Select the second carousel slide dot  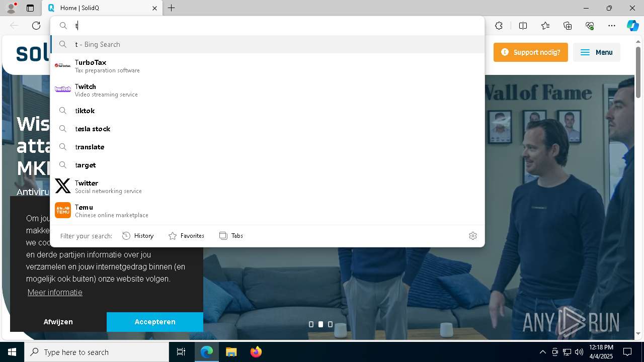(x=320, y=324)
